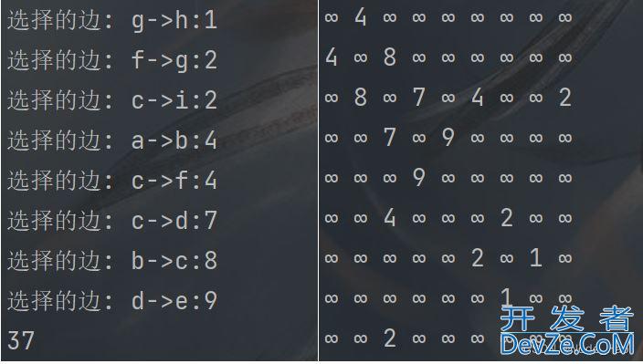Click the selected edge c->i:2 line

[x=112, y=100]
